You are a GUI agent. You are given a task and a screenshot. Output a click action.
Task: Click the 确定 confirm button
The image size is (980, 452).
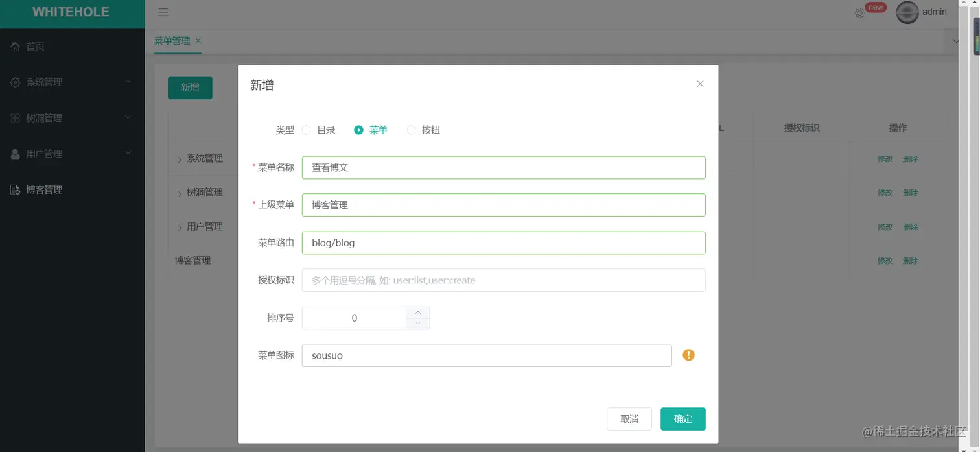(x=682, y=419)
